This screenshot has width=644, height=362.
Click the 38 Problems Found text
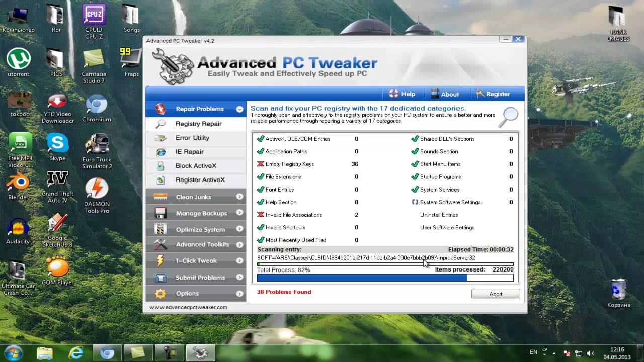point(284,292)
